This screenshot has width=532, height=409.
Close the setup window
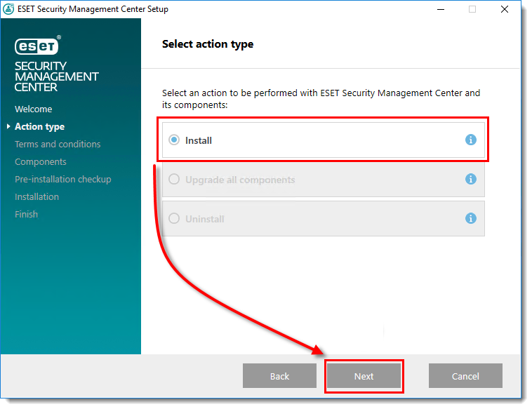click(505, 9)
